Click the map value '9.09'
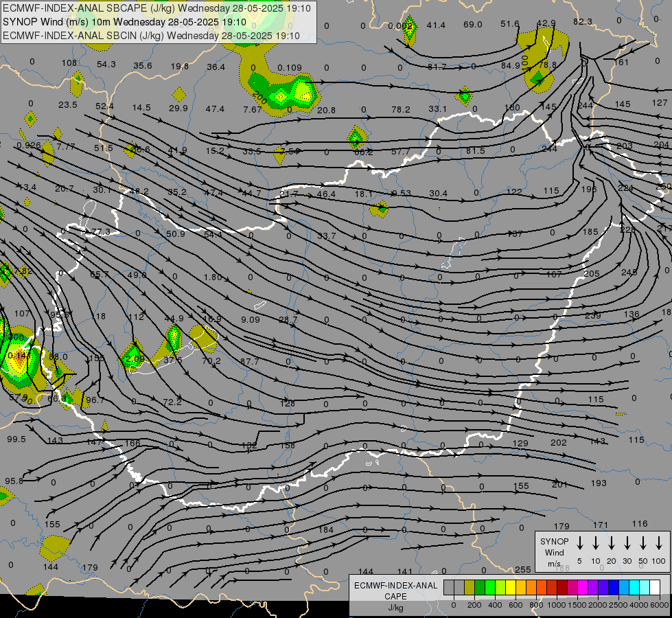672x618 pixels. pyautogui.click(x=251, y=319)
